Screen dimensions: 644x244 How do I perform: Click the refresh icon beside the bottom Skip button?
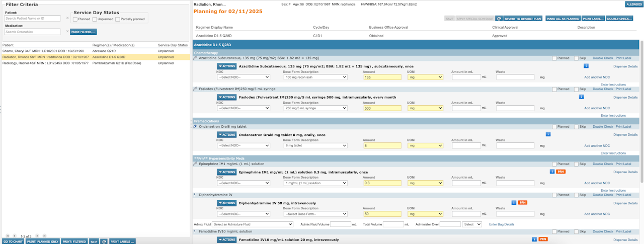(104, 241)
